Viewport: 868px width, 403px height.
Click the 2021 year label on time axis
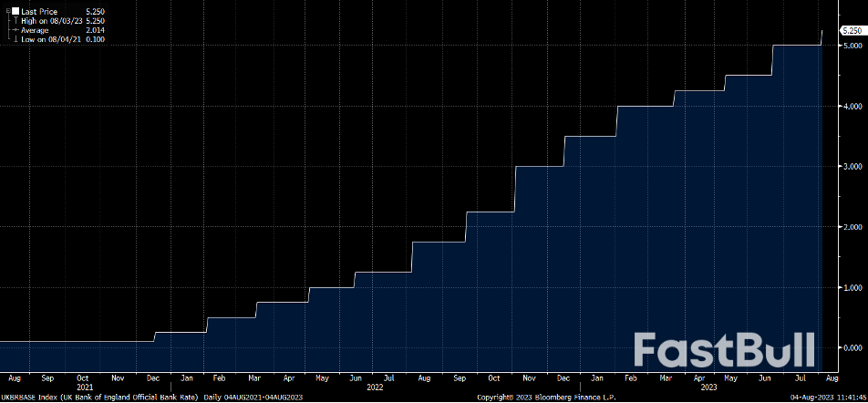[x=84, y=387]
